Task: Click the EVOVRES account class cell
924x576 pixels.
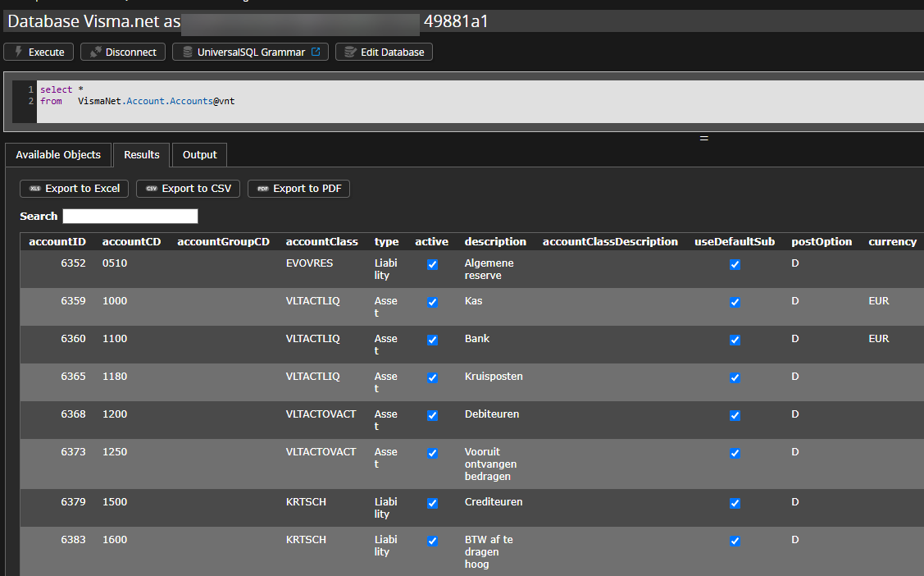Action: point(309,263)
